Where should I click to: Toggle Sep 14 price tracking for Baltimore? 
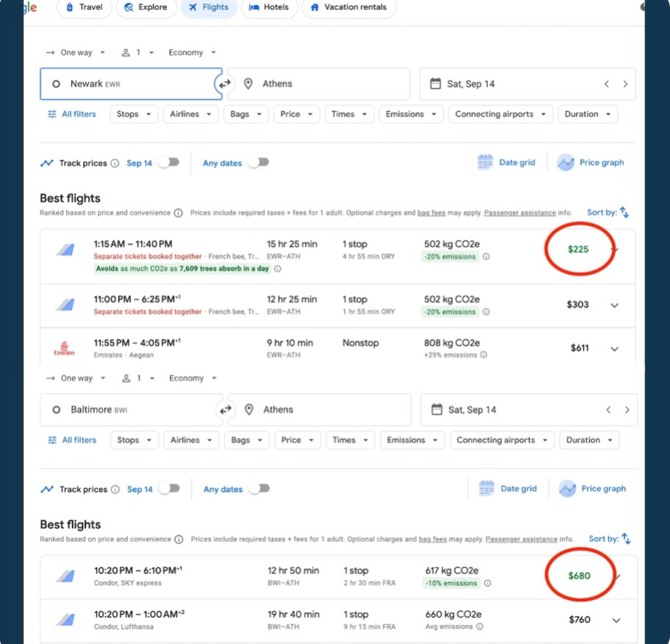pos(170,488)
